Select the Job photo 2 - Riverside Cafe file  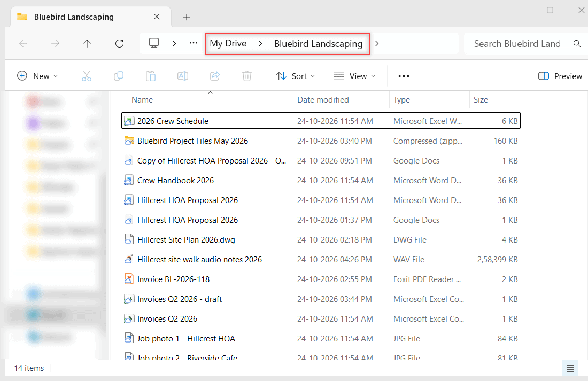point(187,357)
